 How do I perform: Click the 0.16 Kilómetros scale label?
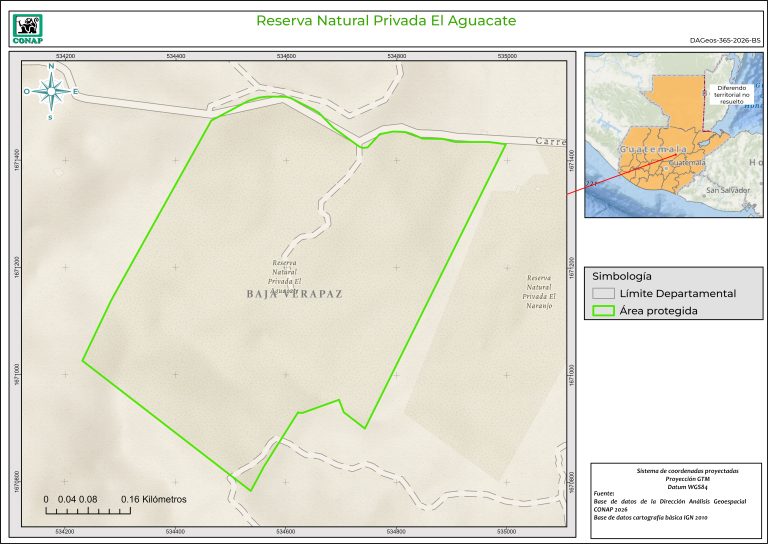tap(153, 498)
